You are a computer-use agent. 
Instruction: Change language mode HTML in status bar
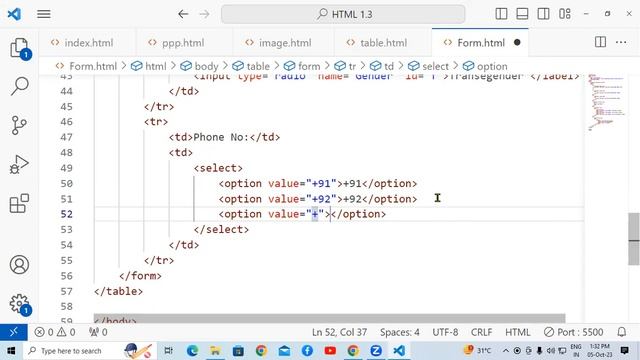click(518, 332)
